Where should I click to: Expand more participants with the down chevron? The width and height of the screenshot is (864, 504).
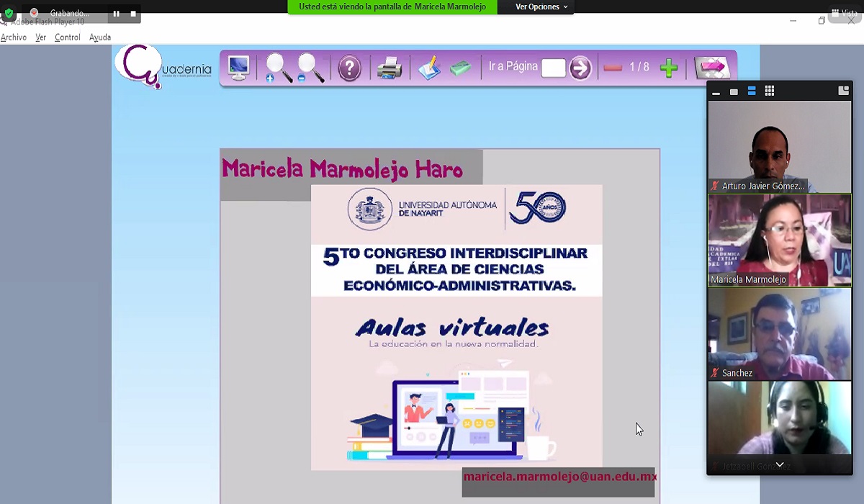[x=779, y=465]
